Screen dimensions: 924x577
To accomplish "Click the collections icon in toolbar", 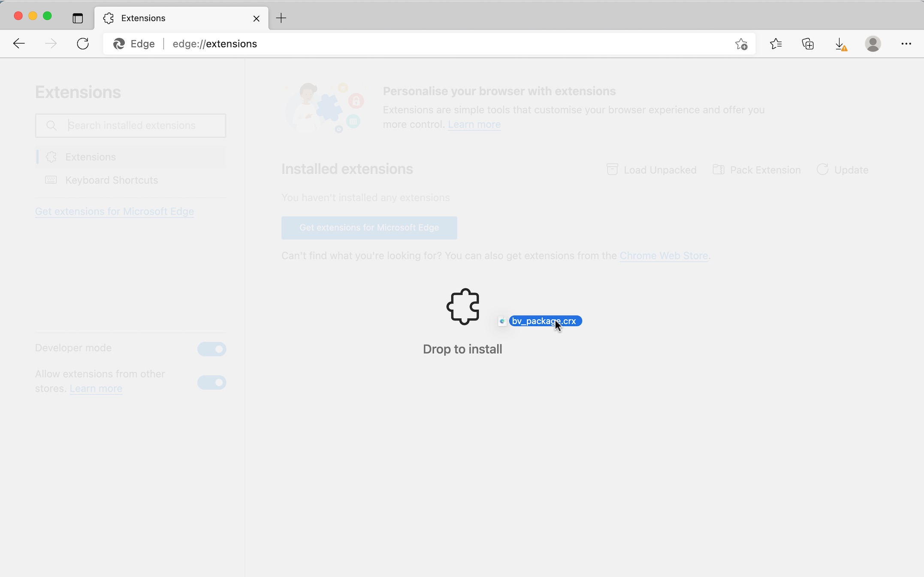I will click(809, 43).
